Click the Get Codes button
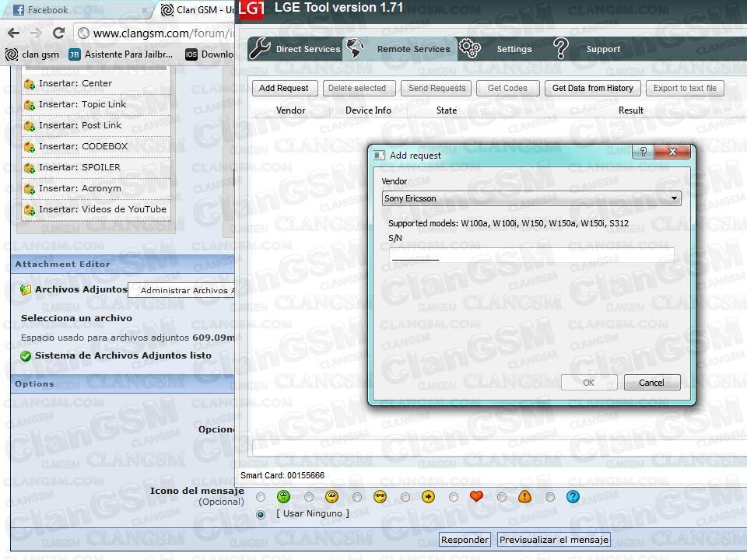Image resolution: width=747 pixels, height=560 pixels. (x=508, y=88)
